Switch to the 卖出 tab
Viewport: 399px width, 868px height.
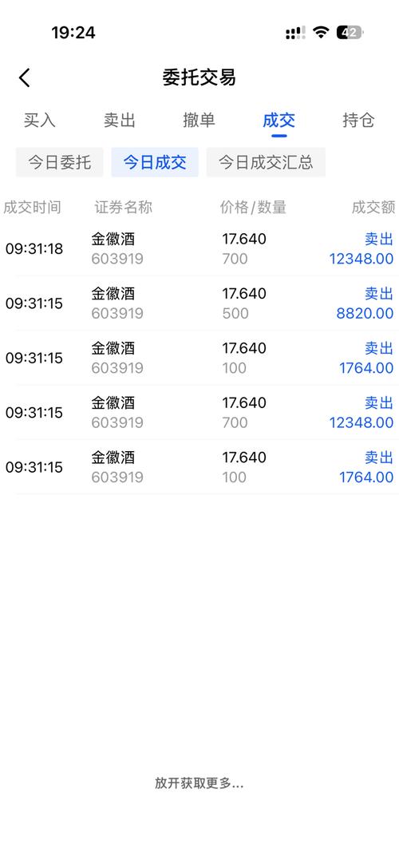[120, 120]
